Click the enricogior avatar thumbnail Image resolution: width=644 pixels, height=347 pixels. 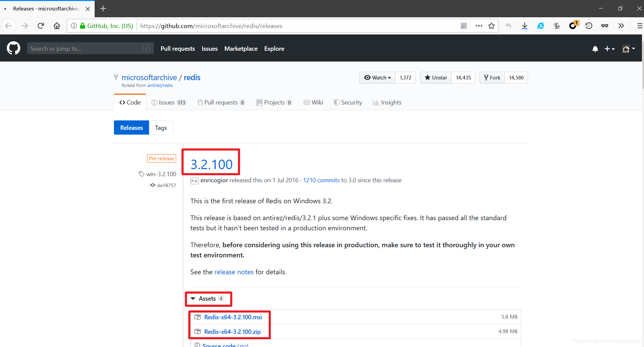pyautogui.click(x=194, y=181)
